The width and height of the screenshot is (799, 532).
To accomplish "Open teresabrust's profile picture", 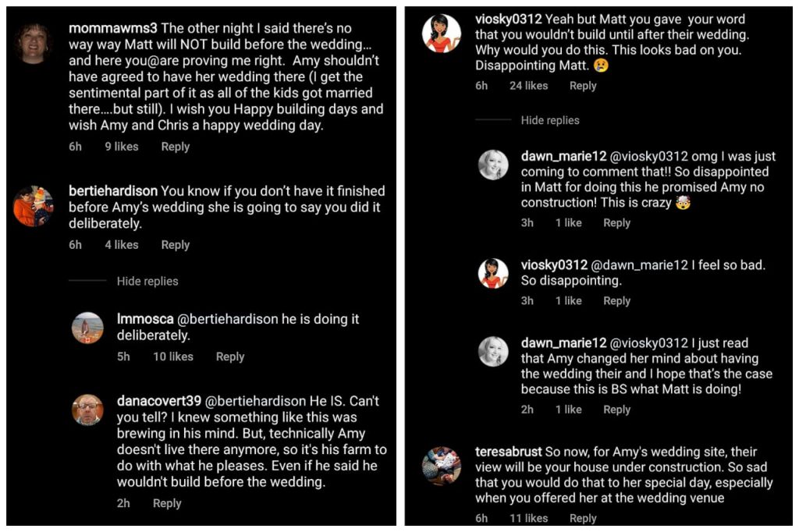I will coord(442,466).
